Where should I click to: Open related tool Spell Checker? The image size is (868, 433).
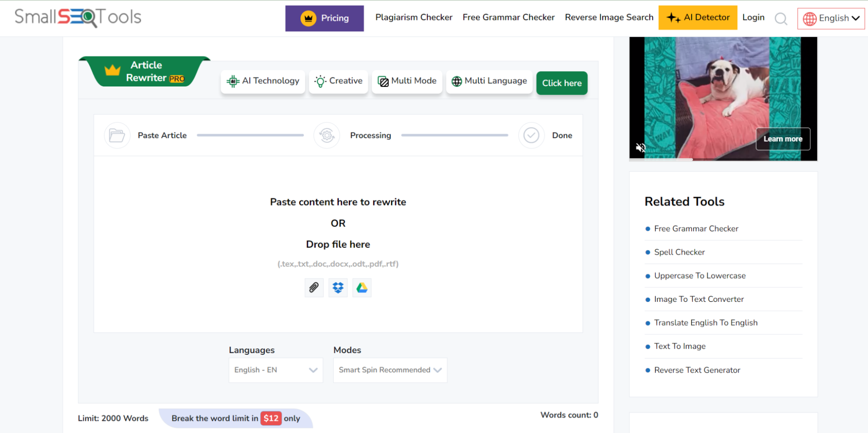[x=679, y=252]
